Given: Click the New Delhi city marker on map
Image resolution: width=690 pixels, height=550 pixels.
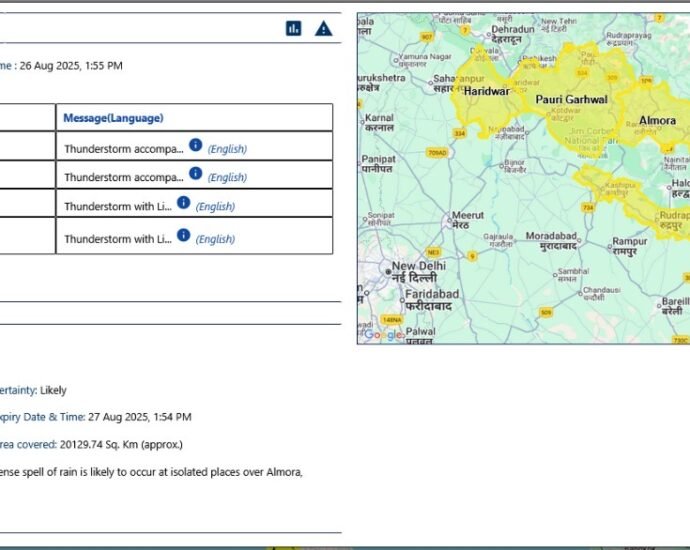Looking at the screenshot, I should (387, 270).
